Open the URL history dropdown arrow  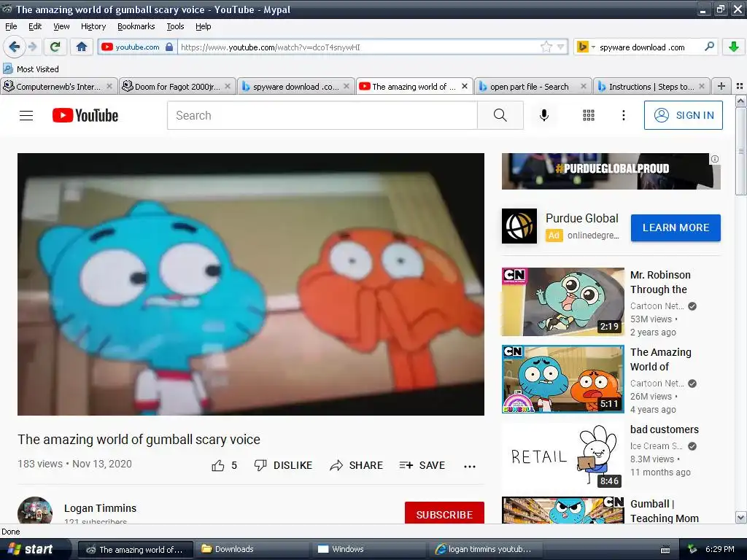[x=561, y=47]
